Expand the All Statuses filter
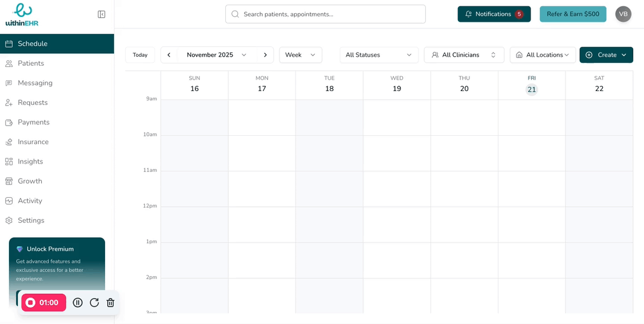Image resolution: width=644 pixels, height=324 pixels. pyautogui.click(x=379, y=55)
